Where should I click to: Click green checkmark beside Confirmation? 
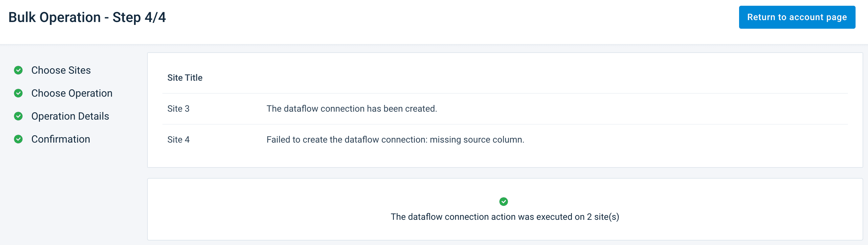18,139
